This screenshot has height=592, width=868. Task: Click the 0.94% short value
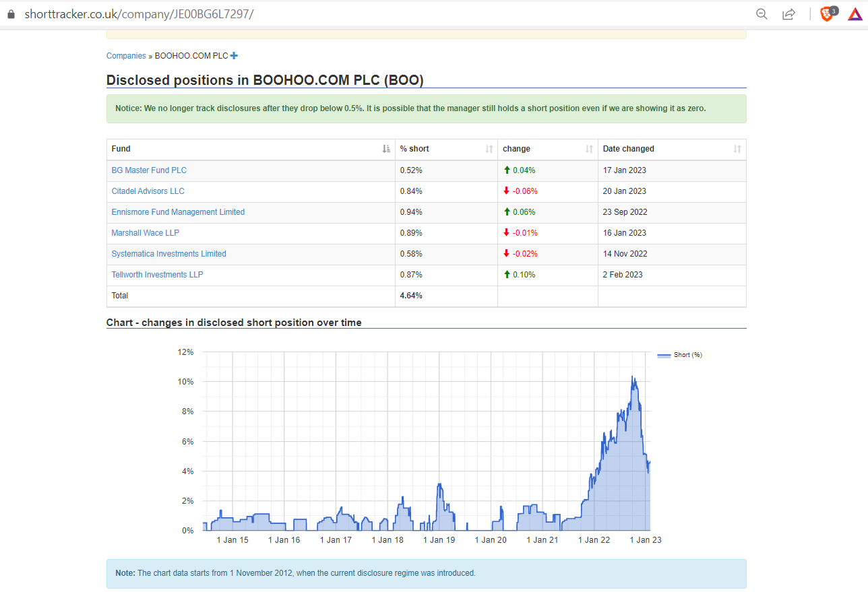[x=411, y=212]
